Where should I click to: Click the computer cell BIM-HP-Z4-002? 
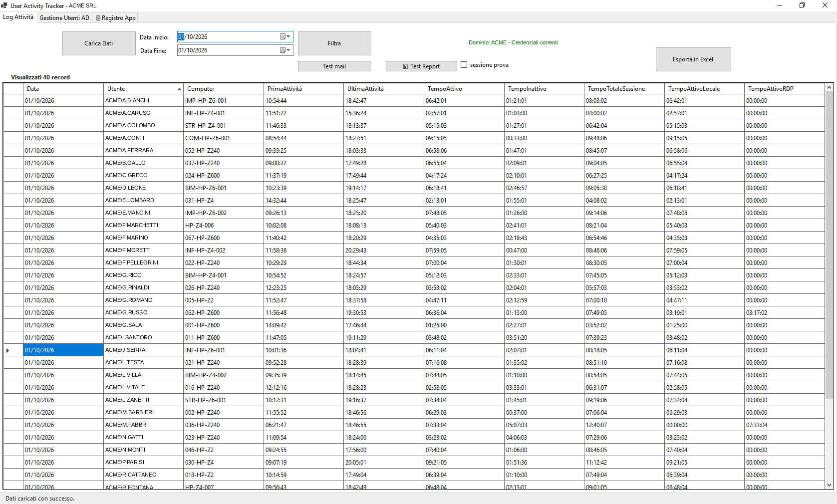tap(224, 375)
